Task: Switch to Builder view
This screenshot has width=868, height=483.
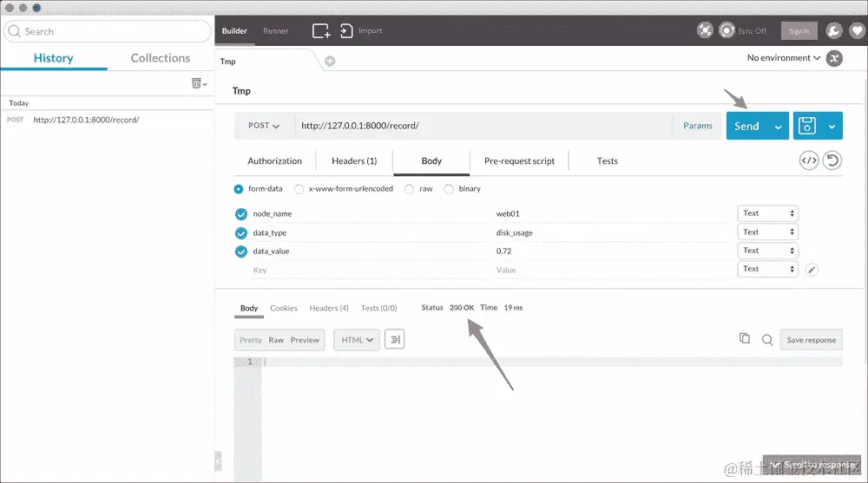Action: pyautogui.click(x=234, y=31)
